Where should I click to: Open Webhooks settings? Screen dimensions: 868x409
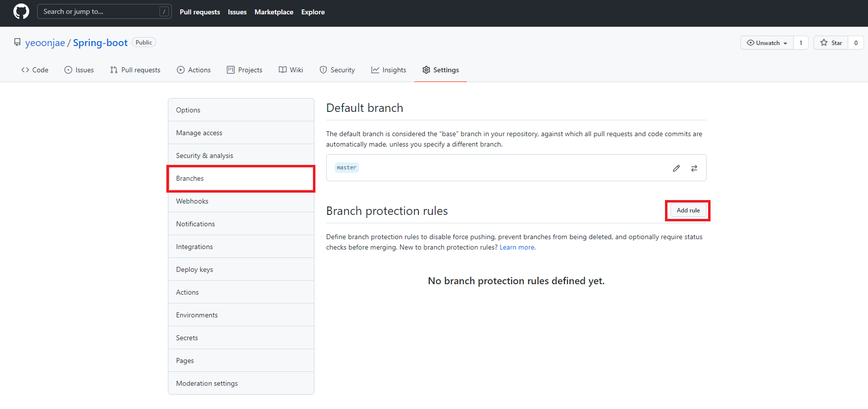coord(241,201)
